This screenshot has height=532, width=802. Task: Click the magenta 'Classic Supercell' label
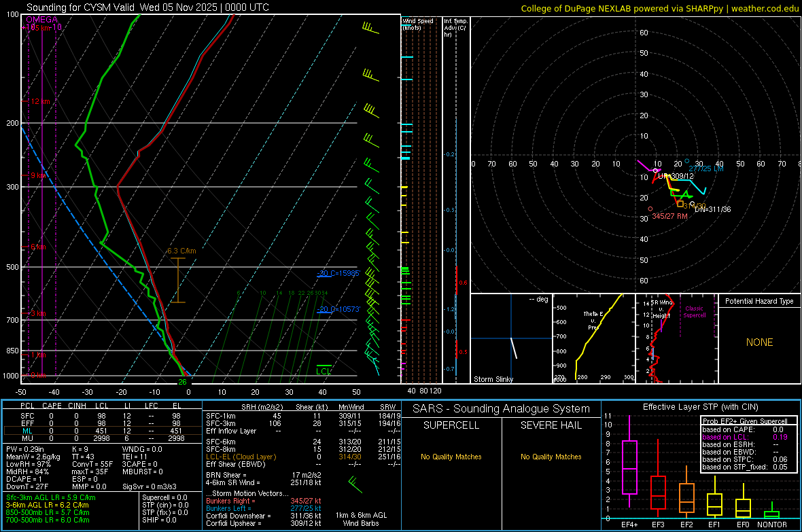point(694,312)
